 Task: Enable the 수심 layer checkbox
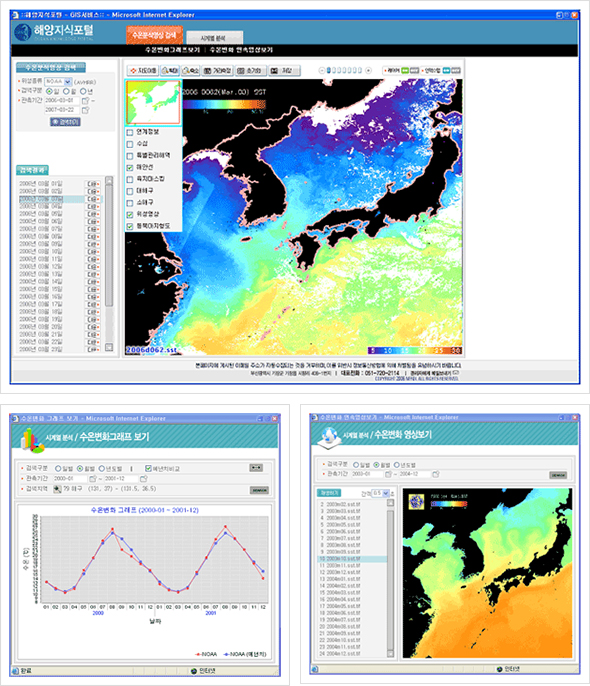point(129,144)
